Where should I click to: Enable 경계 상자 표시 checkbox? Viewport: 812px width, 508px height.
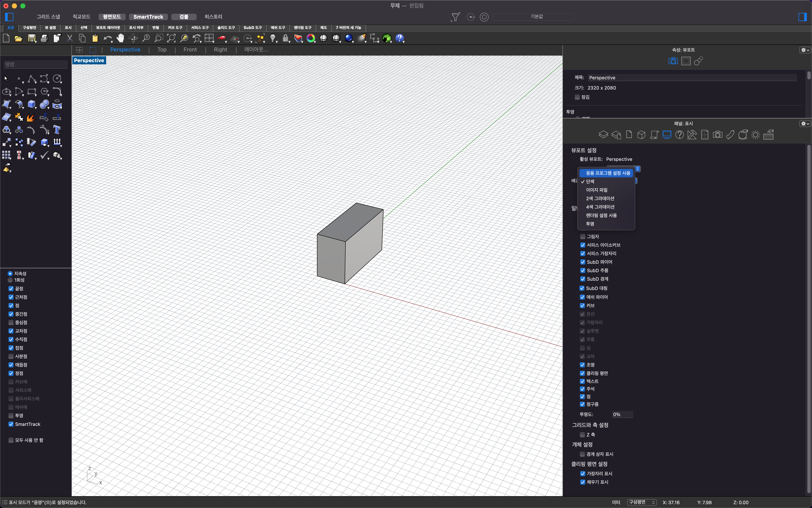[x=583, y=454]
